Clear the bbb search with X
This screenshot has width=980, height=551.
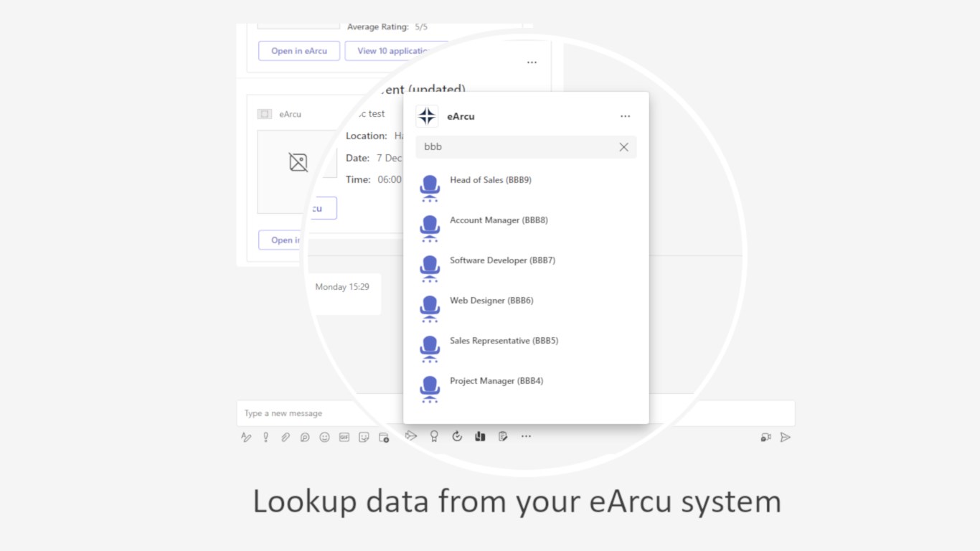[x=623, y=147]
